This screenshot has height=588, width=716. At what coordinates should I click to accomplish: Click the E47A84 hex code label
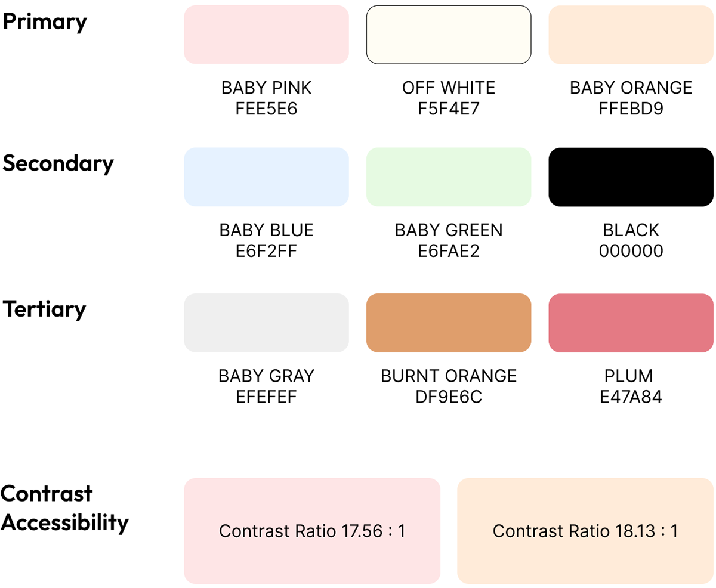tap(631, 397)
